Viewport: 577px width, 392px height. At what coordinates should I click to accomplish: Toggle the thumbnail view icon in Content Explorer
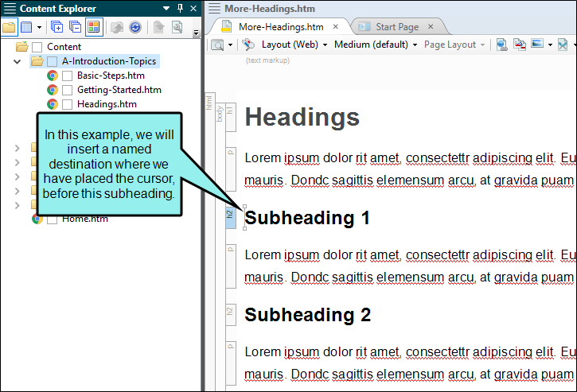tap(94, 27)
